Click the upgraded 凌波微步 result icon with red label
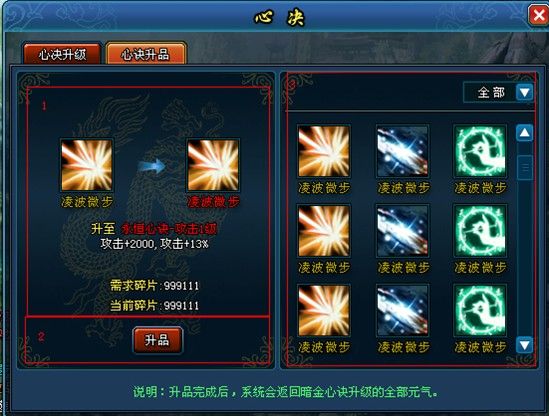Viewport: 549px width, 416px height. tap(213, 165)
